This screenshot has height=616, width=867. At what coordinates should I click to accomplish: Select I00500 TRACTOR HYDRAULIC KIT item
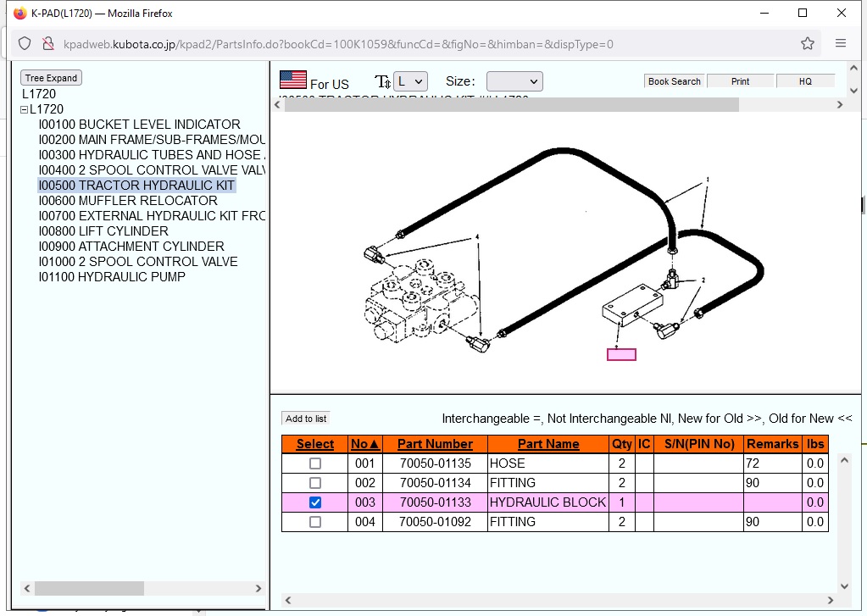coord(136,186)
